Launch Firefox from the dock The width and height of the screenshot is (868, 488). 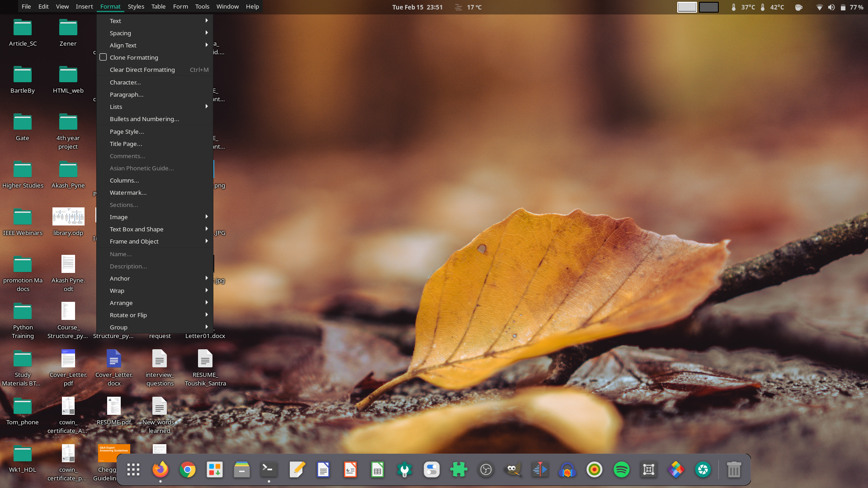click(x=160, y=470)
